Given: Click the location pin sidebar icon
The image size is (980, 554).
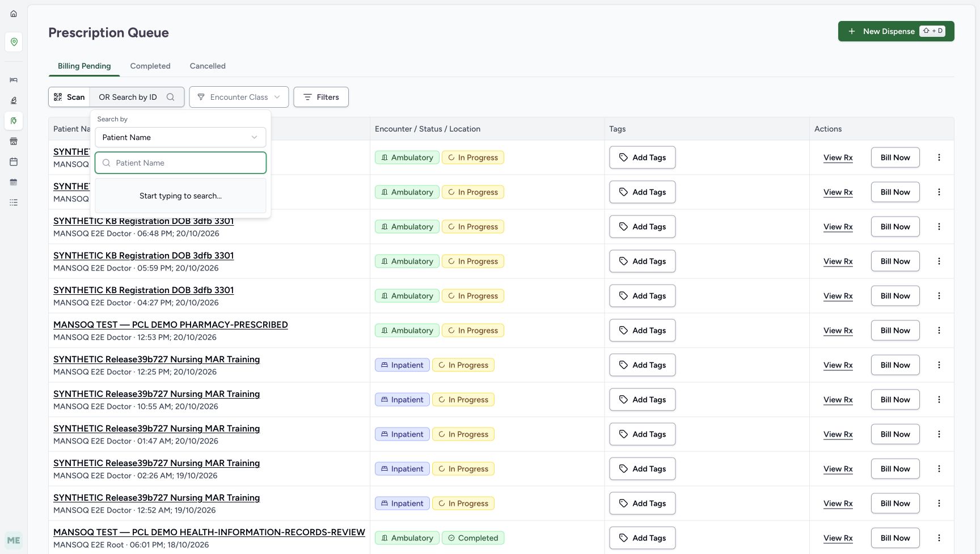Looking at the screenshot, I should click(x=14, y=42).
